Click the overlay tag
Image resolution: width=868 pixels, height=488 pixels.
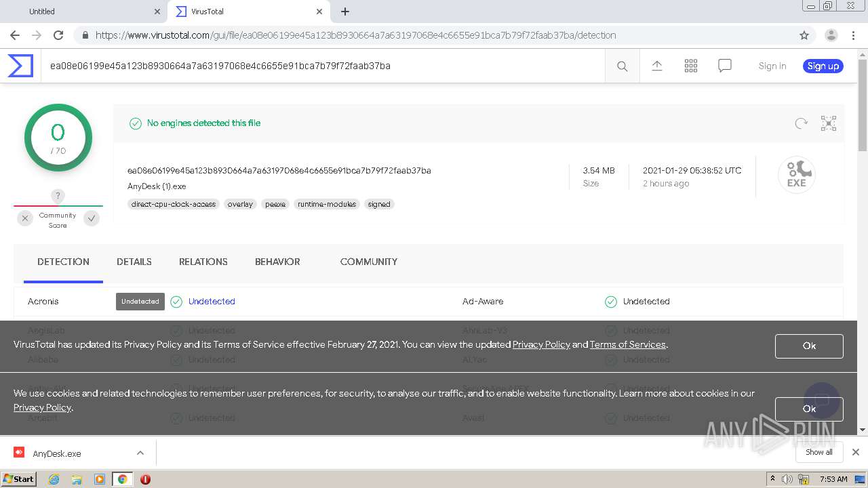(240, 204)
